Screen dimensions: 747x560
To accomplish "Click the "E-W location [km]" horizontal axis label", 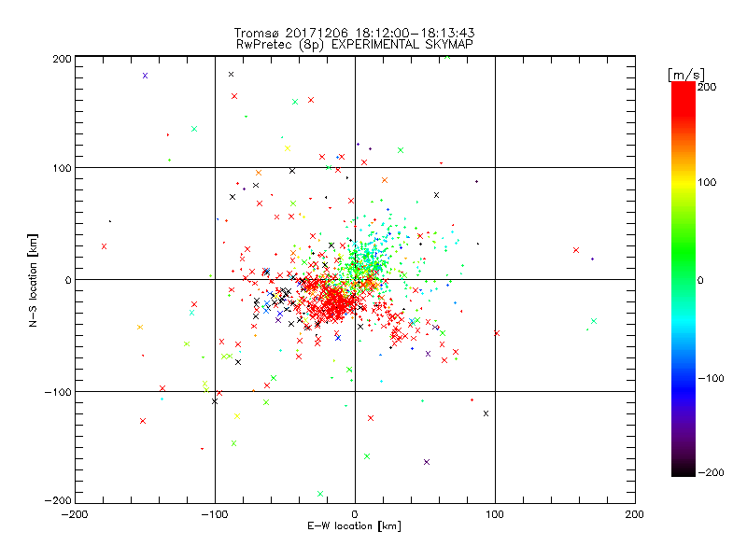I will pos(354,526).
